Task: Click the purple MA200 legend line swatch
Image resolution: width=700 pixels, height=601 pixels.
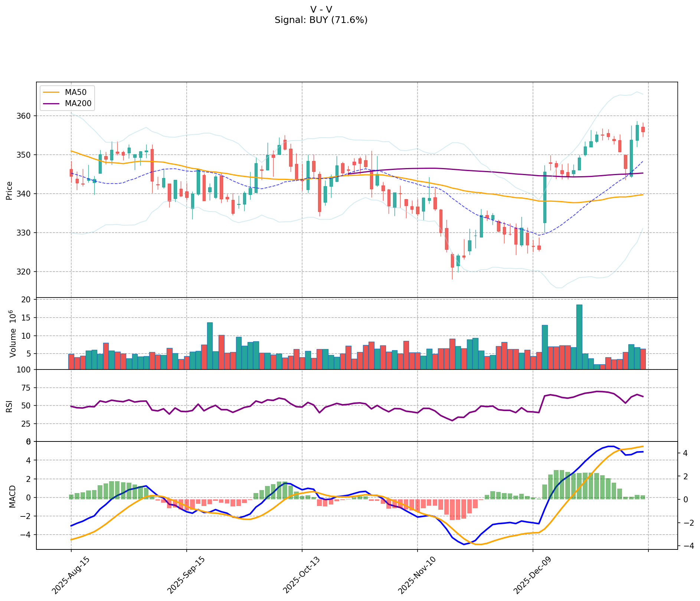Action: coord(51,104)
